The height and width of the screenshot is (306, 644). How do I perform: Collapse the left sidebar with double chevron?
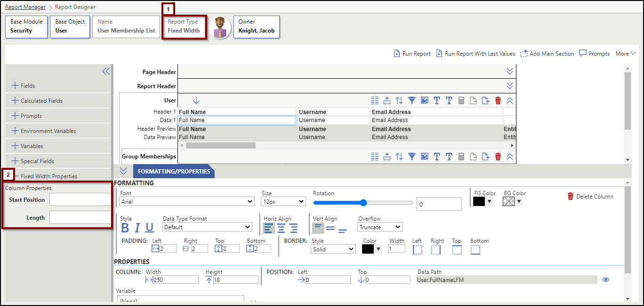(106, 71)
